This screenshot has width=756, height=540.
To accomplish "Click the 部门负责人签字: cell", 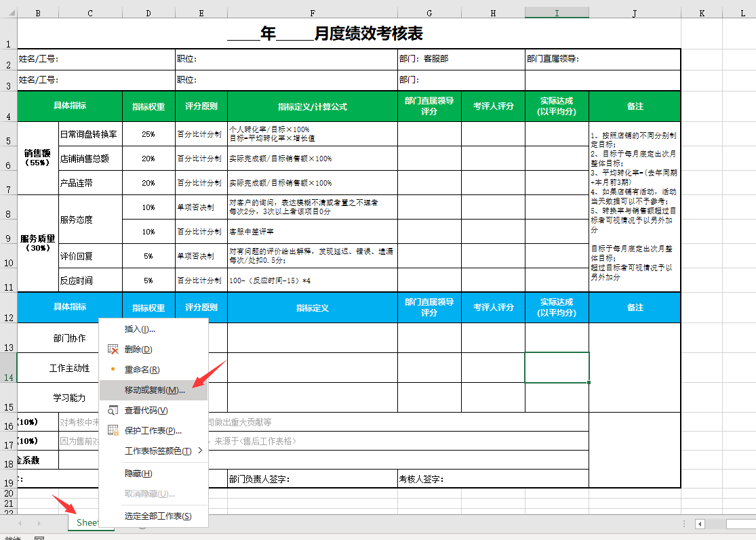I will (x=313, y=479).
